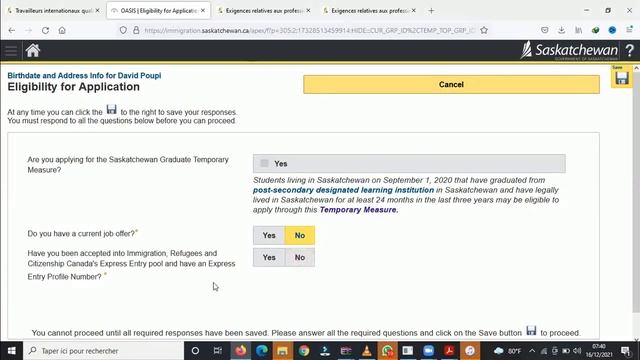Go to the Saskatchewan home icon
This screenshot has height=360, width=640.
(x=33, y=51)
